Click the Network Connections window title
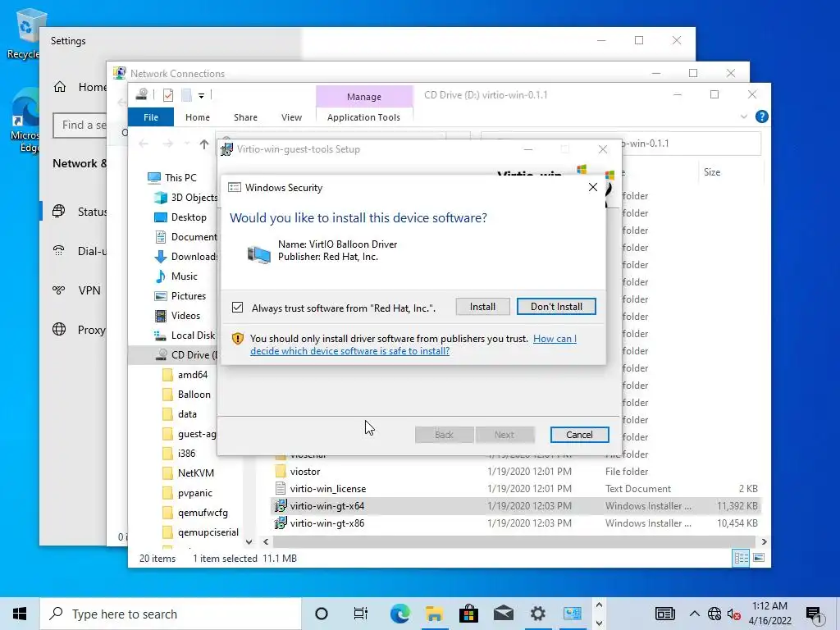 point(177,73)
